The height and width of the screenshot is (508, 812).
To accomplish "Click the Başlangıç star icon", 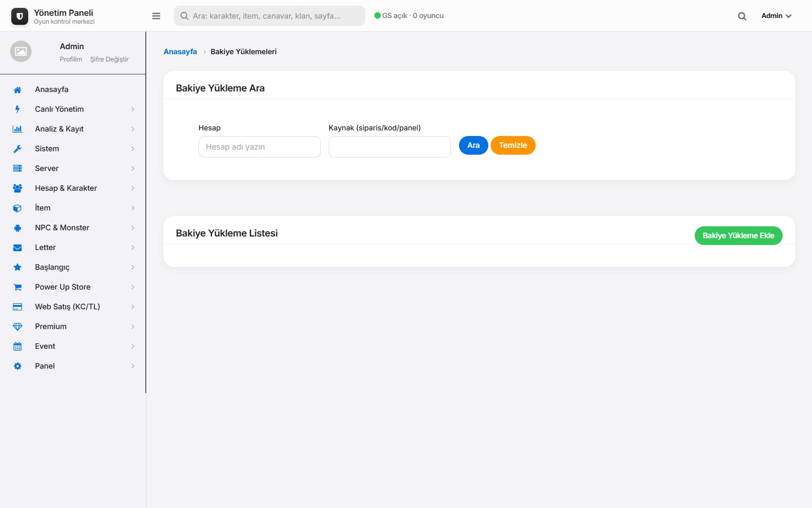I will coord(17,268).
